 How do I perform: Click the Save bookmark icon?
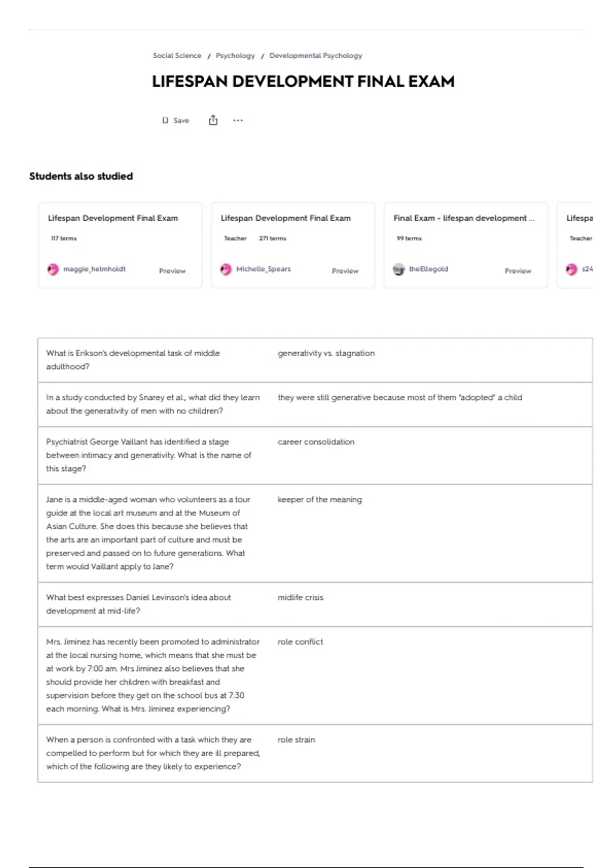pyautogui.click(x=165, y=120)
